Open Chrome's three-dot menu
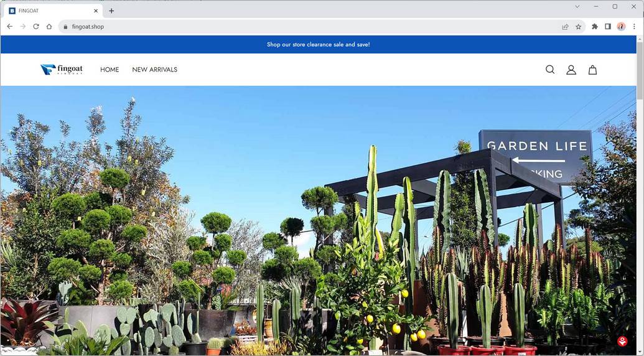 coord(634,27)
